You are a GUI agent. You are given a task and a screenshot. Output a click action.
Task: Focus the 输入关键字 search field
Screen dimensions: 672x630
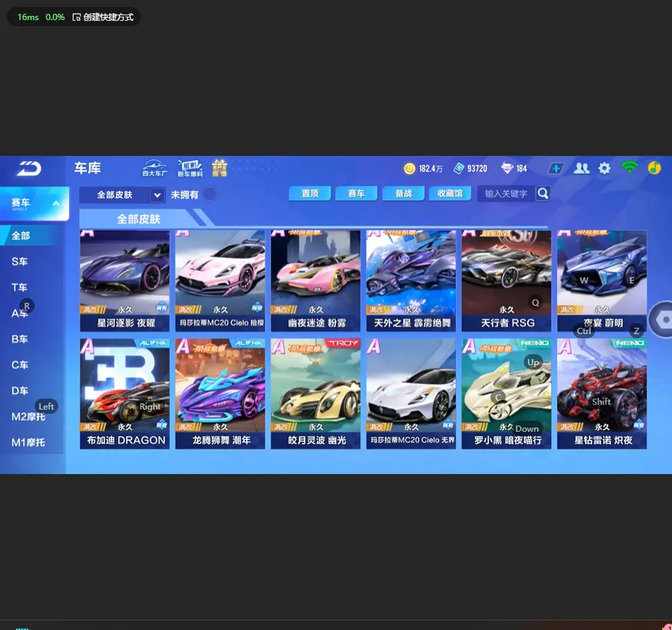506,193
